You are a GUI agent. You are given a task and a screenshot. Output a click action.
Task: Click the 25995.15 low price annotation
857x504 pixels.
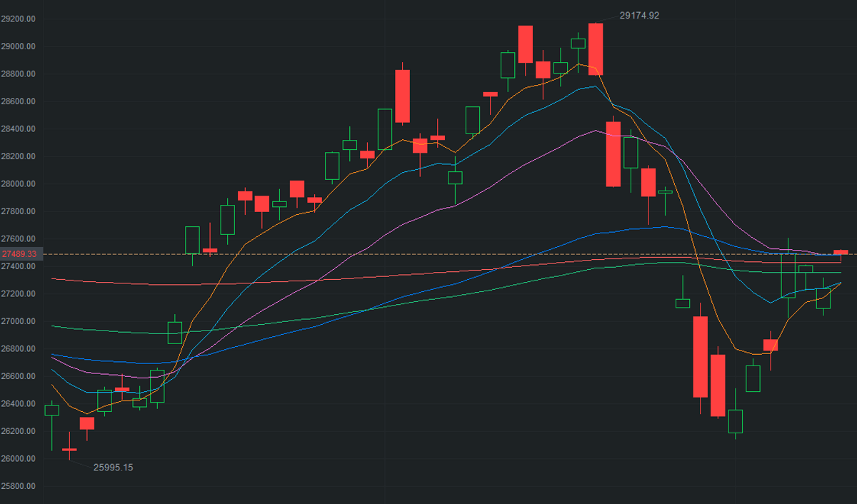tap(113, 468)
